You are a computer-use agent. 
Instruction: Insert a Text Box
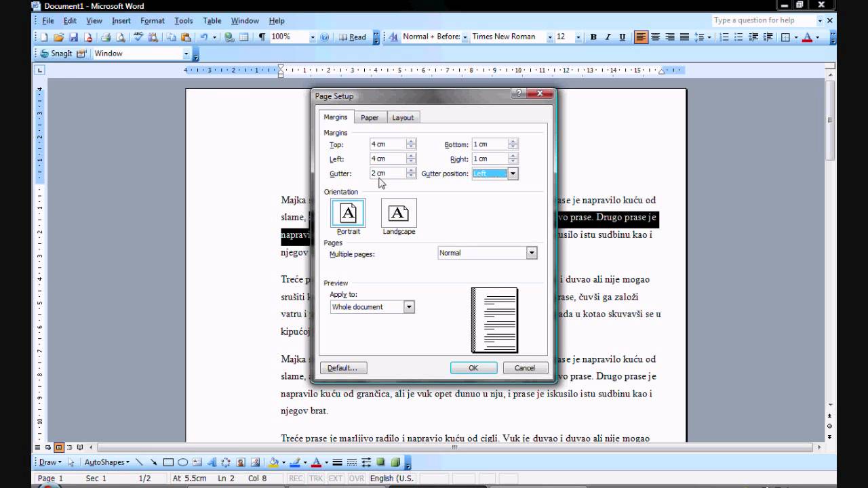click(197, 463)
